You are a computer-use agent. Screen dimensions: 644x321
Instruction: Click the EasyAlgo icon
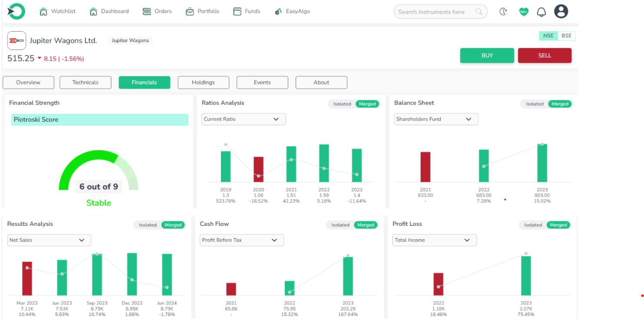[279, 12]
